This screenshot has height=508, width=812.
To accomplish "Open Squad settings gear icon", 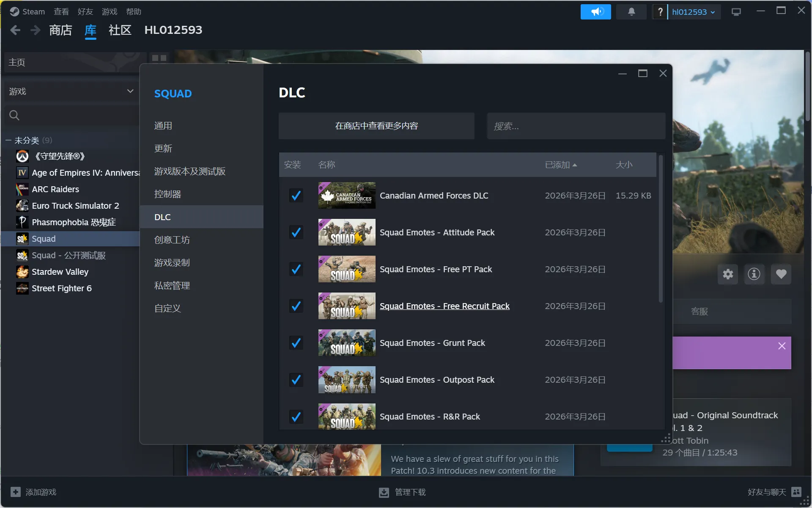I will (728, 274).
